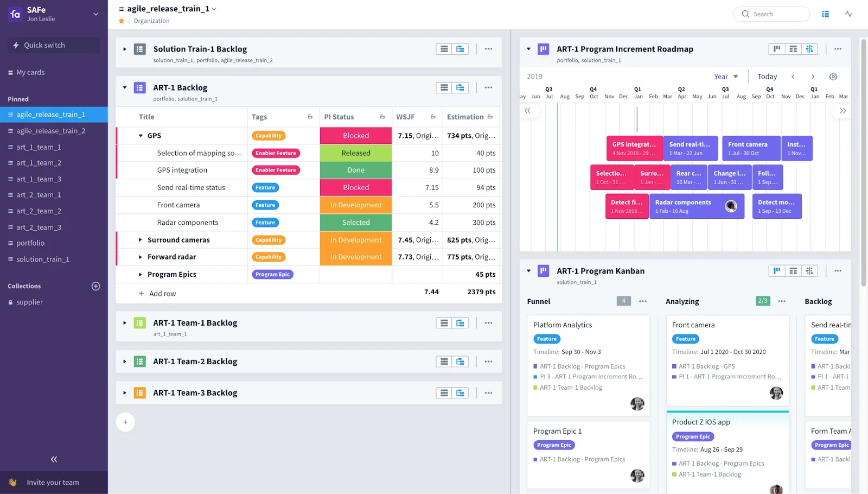Add new section with round plus button

coord(125,422)
